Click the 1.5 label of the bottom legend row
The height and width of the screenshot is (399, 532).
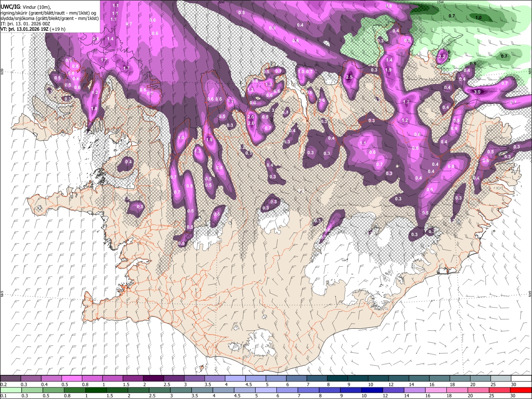pyautogui.click(x=110, y=396)
